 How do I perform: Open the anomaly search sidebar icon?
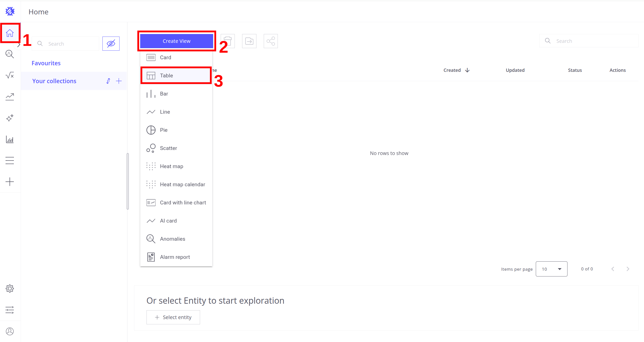pyautogui.click(x=10, y=54)
